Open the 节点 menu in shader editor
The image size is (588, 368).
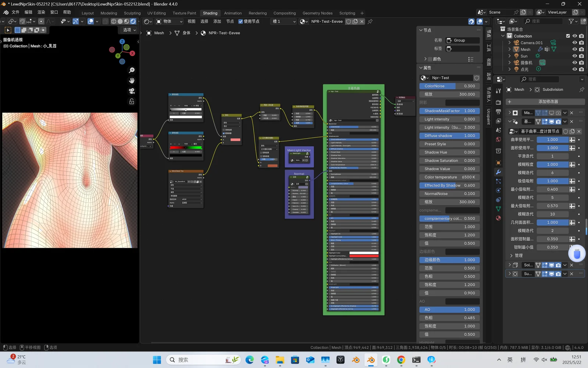pos(230,21)
